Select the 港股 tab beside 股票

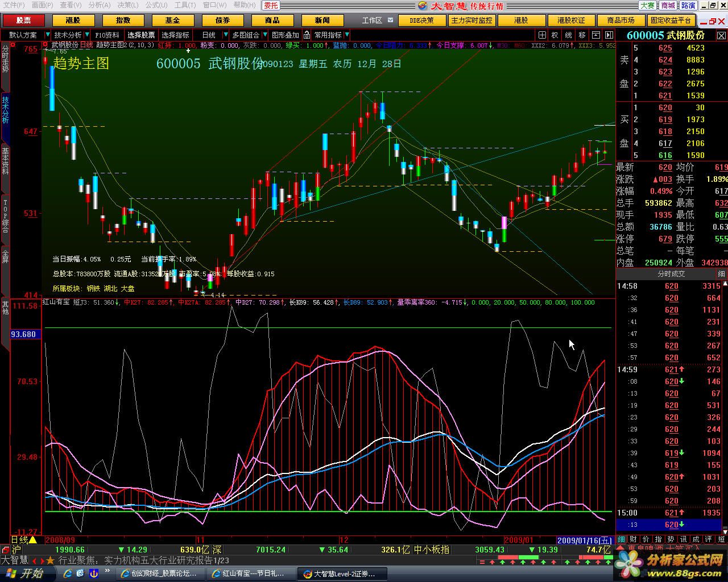(x=73, y=20)
